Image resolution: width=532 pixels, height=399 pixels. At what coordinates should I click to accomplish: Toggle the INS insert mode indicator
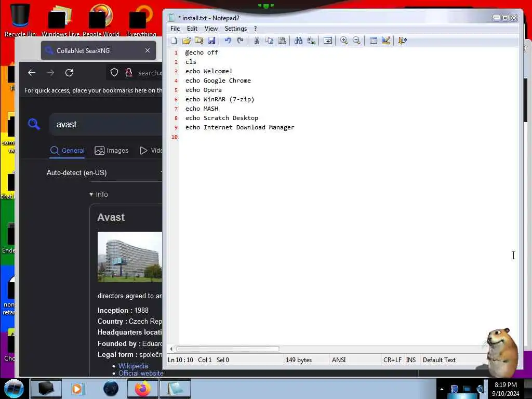[x=411, y=360]
